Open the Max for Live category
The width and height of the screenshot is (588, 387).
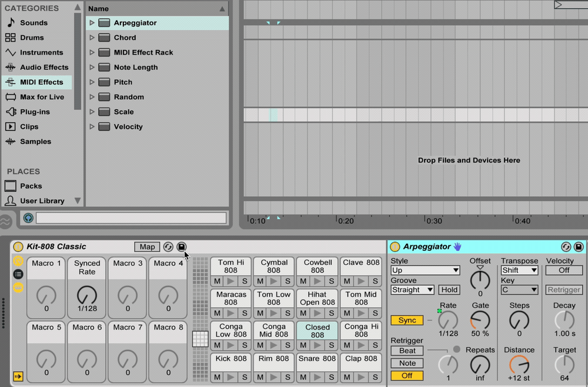42,97
